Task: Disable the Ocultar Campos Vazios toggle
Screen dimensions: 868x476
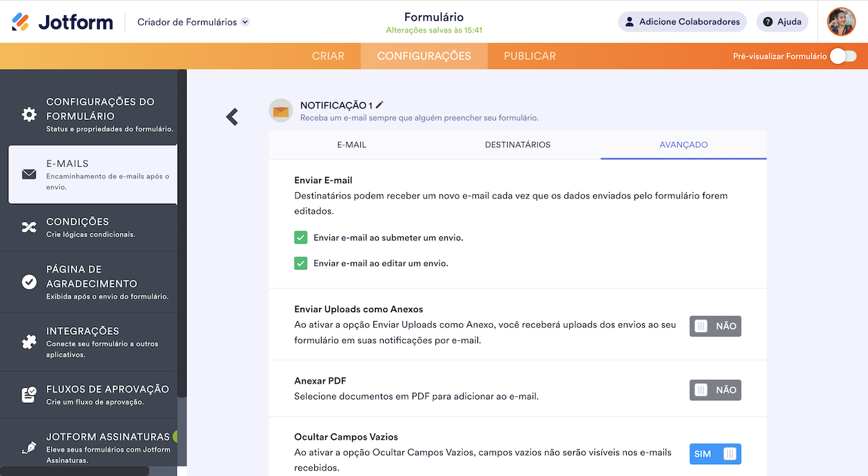Action: (x=715, y=454)
